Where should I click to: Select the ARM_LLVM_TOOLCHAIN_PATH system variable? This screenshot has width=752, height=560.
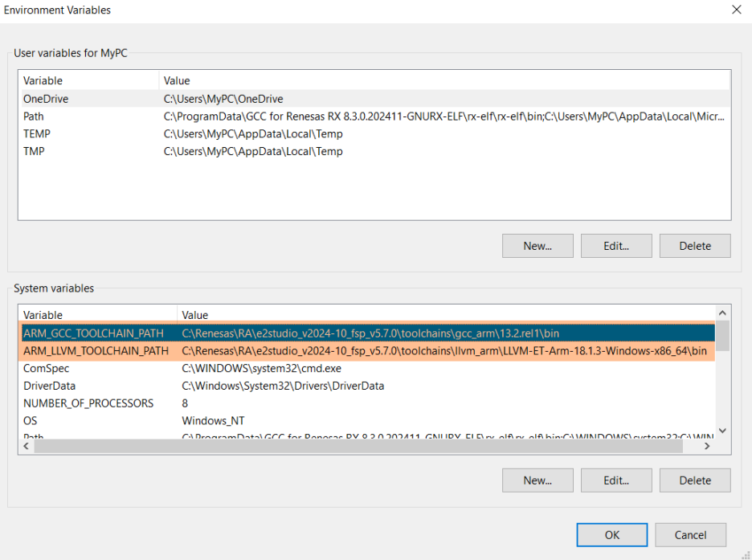[x=96, y=351]
